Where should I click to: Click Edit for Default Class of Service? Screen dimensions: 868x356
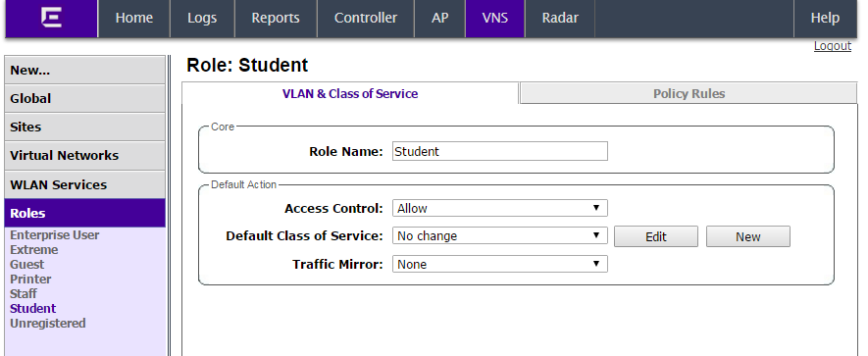[656, 236]
